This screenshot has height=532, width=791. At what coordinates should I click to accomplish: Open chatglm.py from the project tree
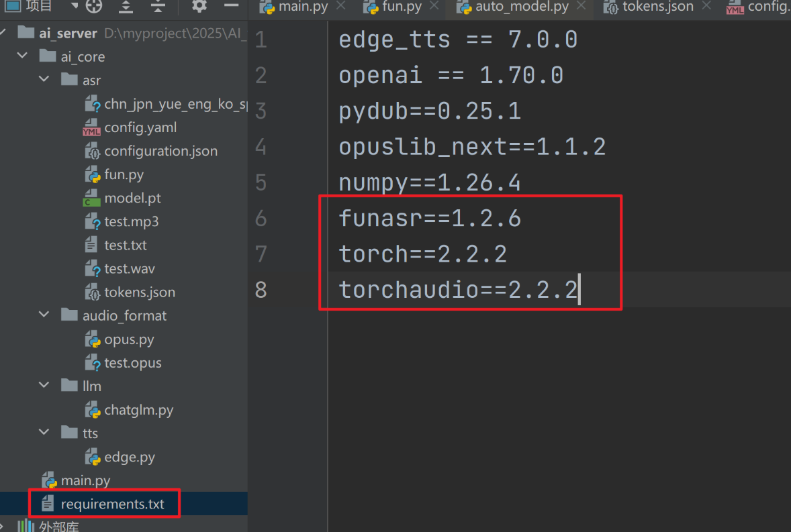tap(139, 410)
